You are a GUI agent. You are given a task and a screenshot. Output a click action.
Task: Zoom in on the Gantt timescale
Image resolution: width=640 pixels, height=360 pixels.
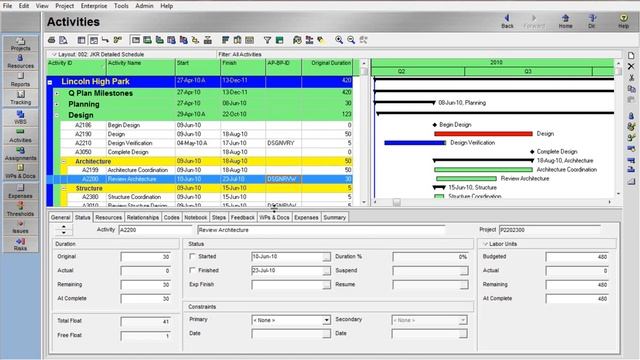339,40
